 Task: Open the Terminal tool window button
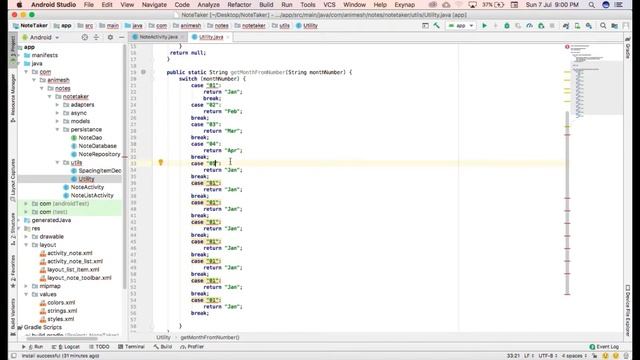(131, 347)
